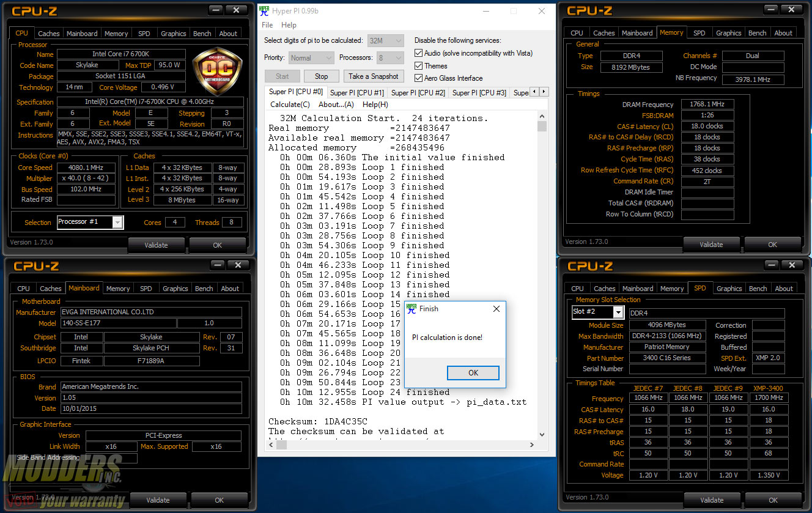Close the Finish dialog with X
Screen dimensions: 812x513
coord(496,309)
